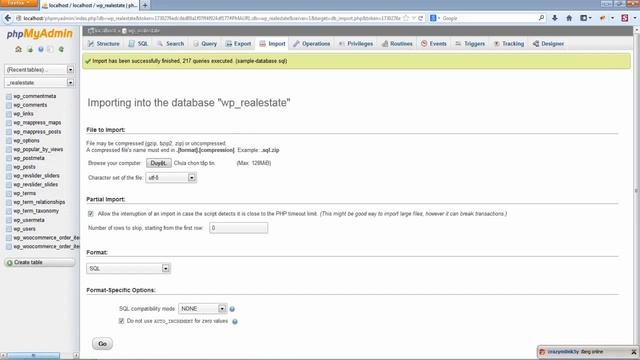The image size is (640, 360).
Task: Open the Recent tables dropdown
Action: 39,70
